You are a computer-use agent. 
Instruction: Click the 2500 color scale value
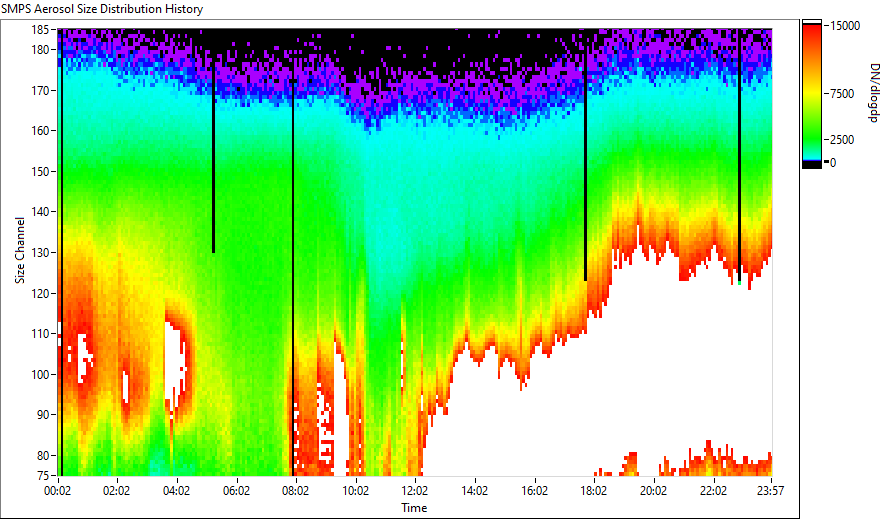pyautogui.click(x=842, y=140)
